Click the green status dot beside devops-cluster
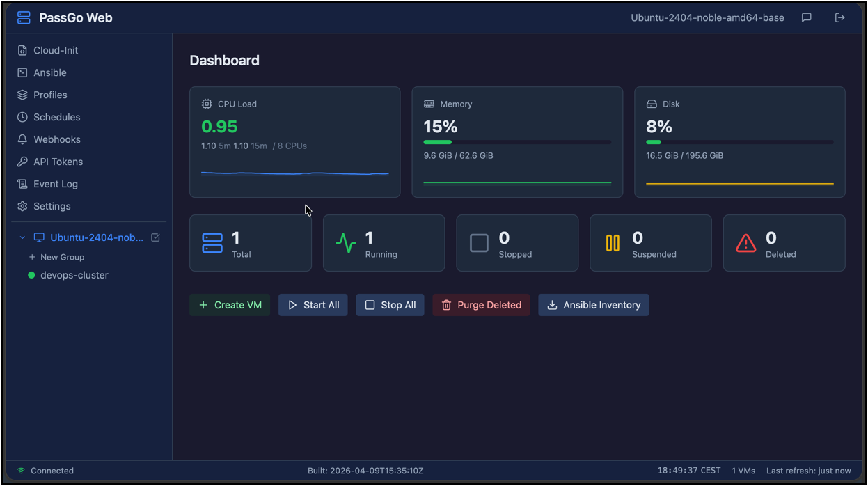The image size is (868, 486). 31,275
